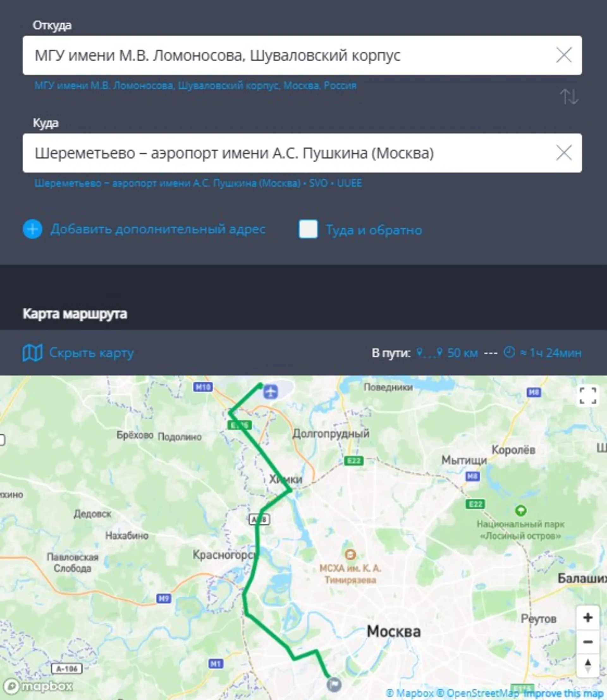This screenshot has width=607, height=700.
Task: Click the blue plus icon to add address
Action: tap(33, 229)
